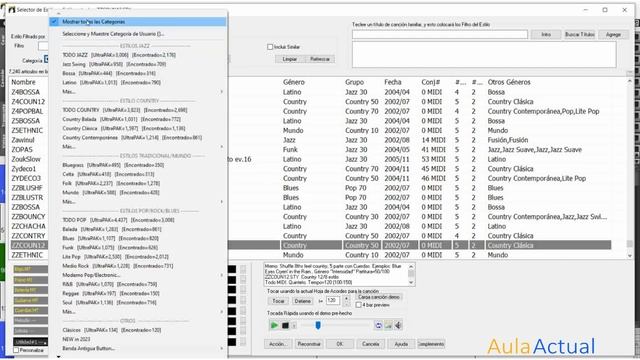Click the style list vertical scrollbar
Screen dimensions: 640x360
pyautogui.click(x=630, y=168)
